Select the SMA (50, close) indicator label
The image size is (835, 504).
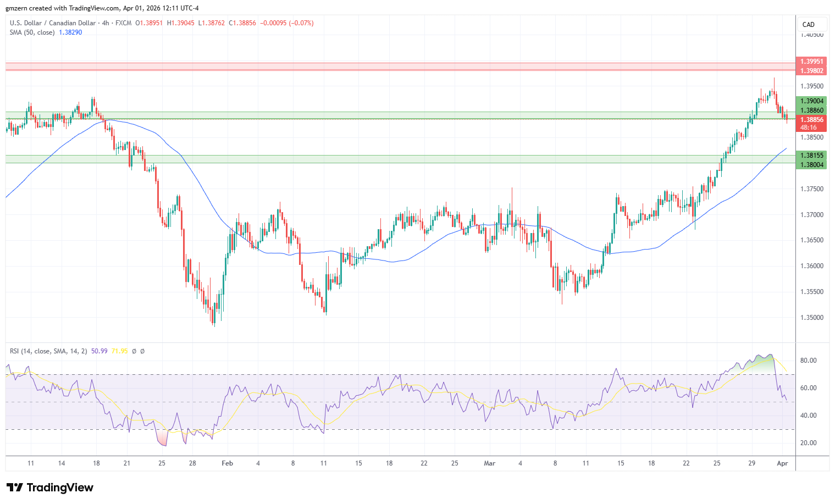coord(32,32)
